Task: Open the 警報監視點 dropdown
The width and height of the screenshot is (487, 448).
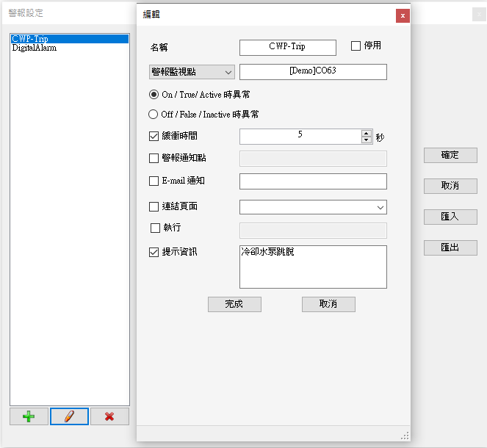Action: [x=191, y=72]
